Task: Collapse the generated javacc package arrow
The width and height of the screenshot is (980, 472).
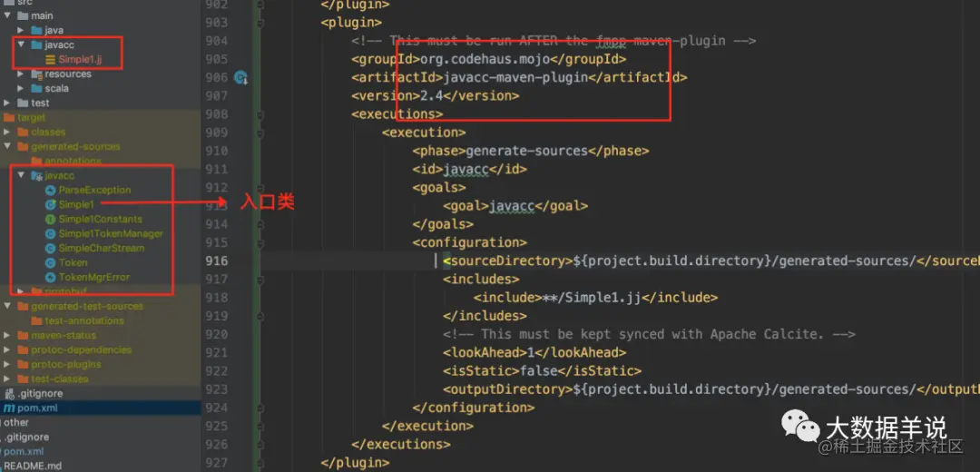Action: (21, 176)
